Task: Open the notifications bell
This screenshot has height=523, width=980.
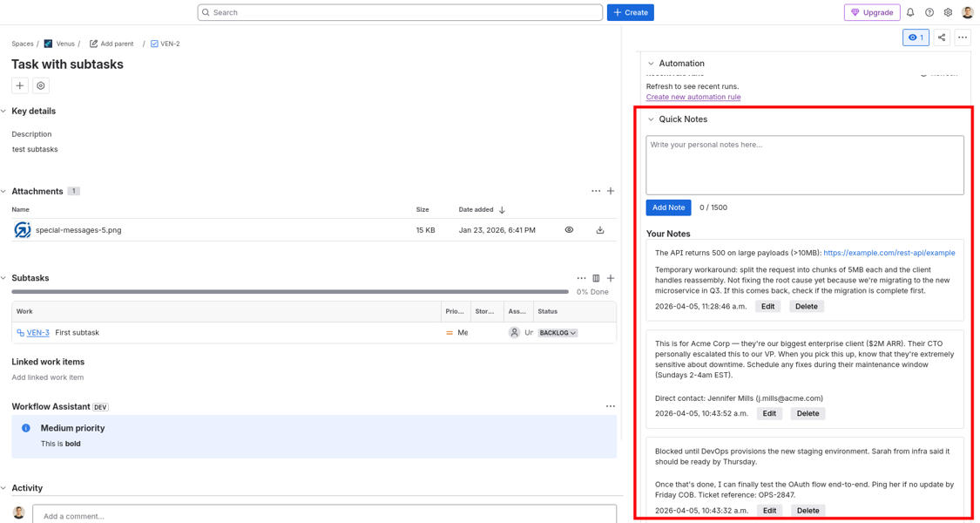Action: click(910, 12)
